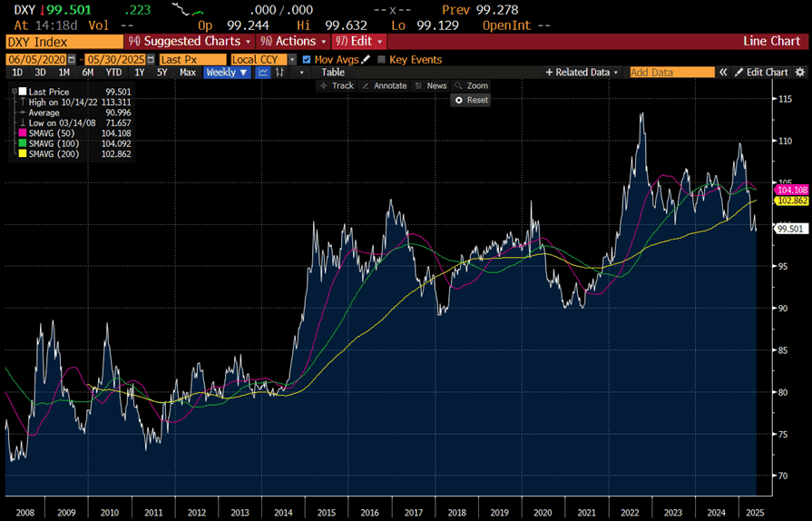The image size is (812, 521).
Task: Expand the Local CCY currency dropdown
Action: [292, 60]
